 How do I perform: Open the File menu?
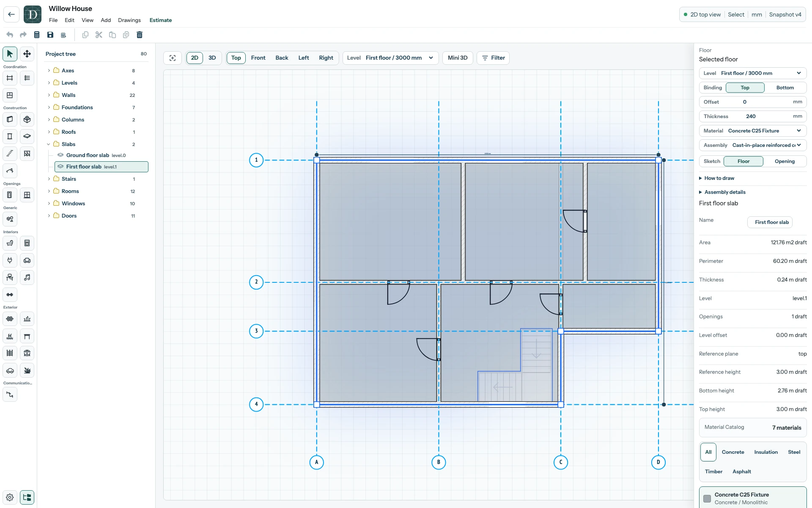click(x=53, y=20)
